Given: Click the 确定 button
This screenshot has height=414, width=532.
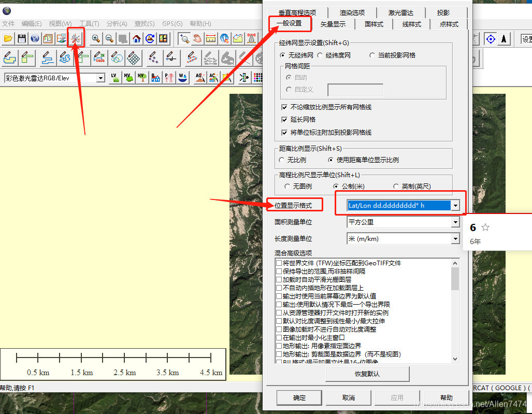Looking at the screenshot, I should 299,397.
